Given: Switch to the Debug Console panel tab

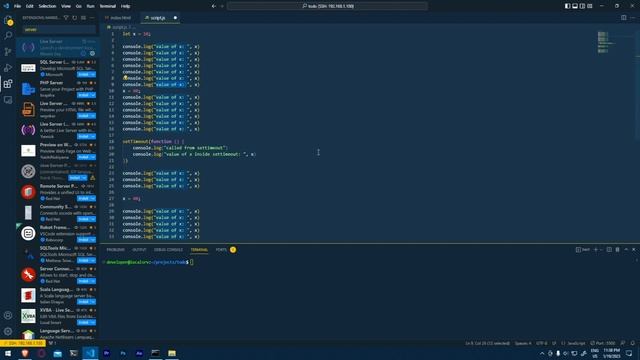Looking at the screenshot, I should click(168, 249).
